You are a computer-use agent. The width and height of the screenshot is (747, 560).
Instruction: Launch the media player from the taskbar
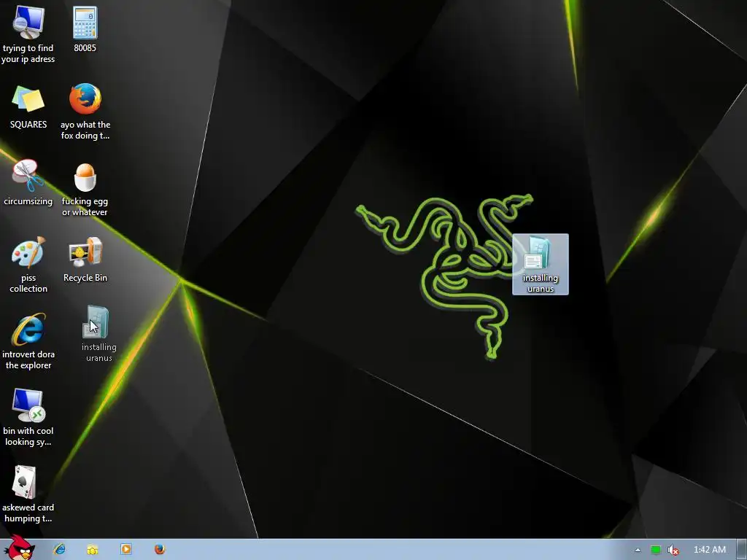click(x=126, y=549)
